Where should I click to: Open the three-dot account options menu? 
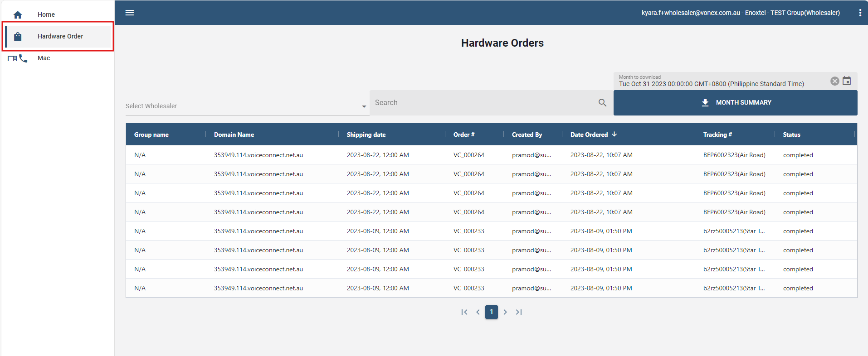[x=860, y=13]
